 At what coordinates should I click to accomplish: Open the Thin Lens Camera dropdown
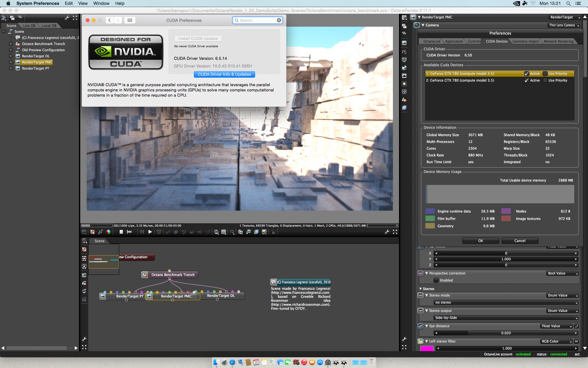pyautogui.click(x=564, y=25)
